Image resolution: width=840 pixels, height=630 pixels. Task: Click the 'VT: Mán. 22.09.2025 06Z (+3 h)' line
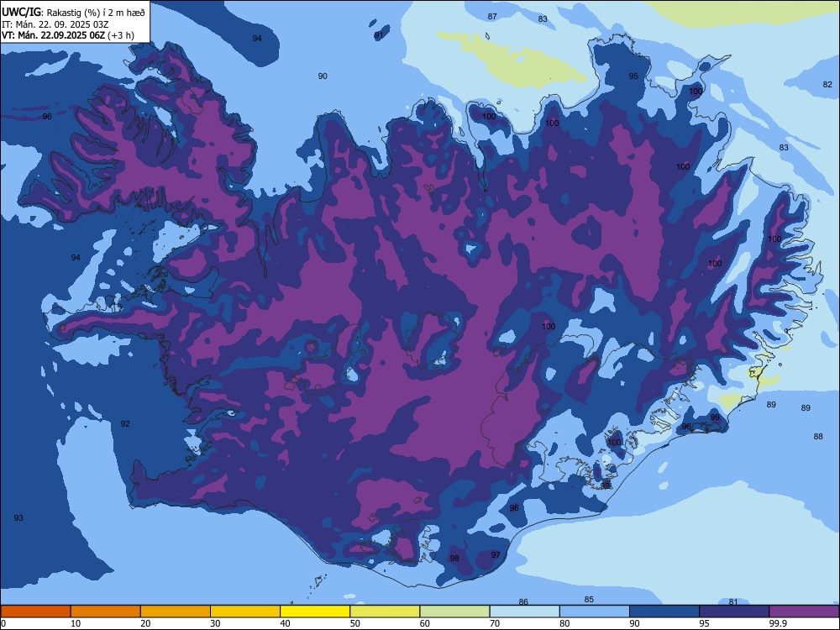tap(68, 35)
